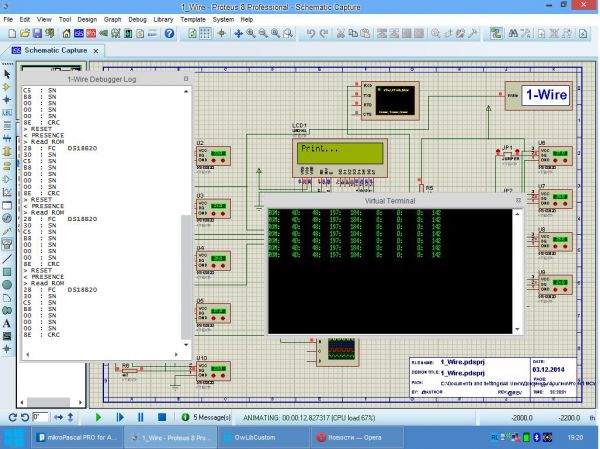Select the Virtual Instruments mode tool
The width and height of the screenshot is (600, 449).
tap(7, 244)
